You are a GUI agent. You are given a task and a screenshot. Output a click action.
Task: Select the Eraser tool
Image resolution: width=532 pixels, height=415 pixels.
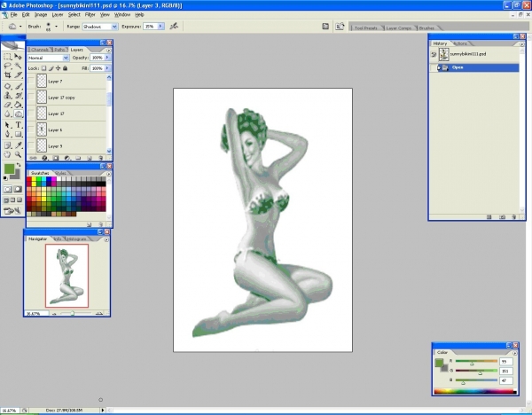click(x=7, y=105)
